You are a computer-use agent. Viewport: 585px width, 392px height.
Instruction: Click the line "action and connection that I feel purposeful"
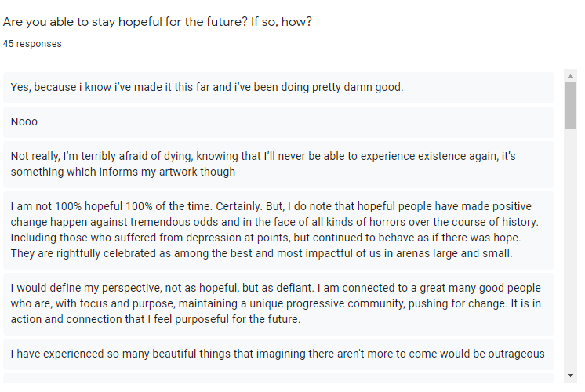[x=155, y=319]
